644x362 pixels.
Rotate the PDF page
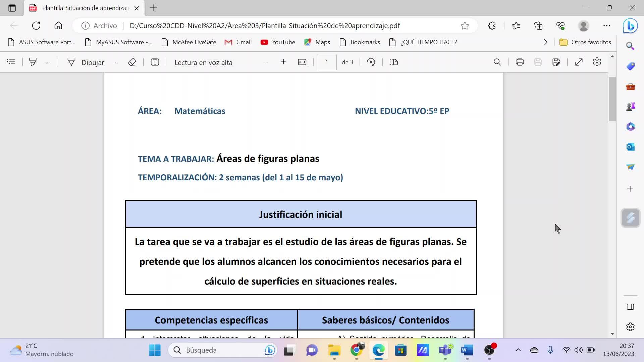pyautogui.click(x=371, y=62)
